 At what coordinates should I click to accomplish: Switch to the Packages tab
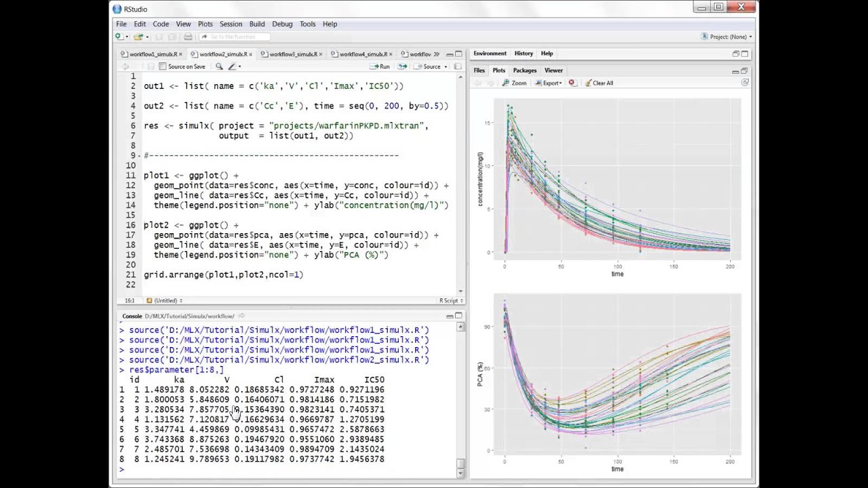[x=525, y=70]
